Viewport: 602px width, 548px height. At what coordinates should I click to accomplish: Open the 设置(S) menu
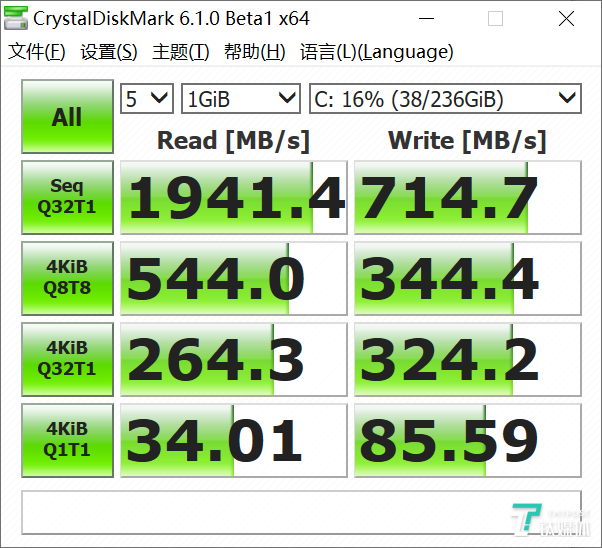[x=109, y=52]
